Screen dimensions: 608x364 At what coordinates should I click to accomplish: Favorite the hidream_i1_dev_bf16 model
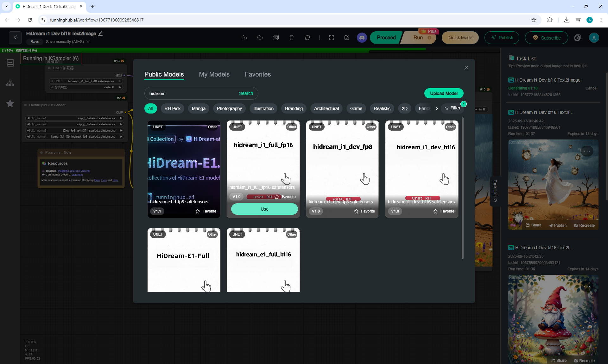click(444, 211)
